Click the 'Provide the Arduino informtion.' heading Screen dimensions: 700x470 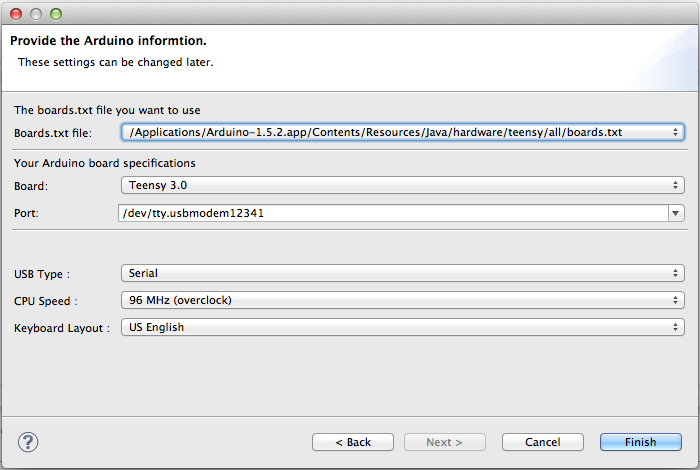click(108, 41)
